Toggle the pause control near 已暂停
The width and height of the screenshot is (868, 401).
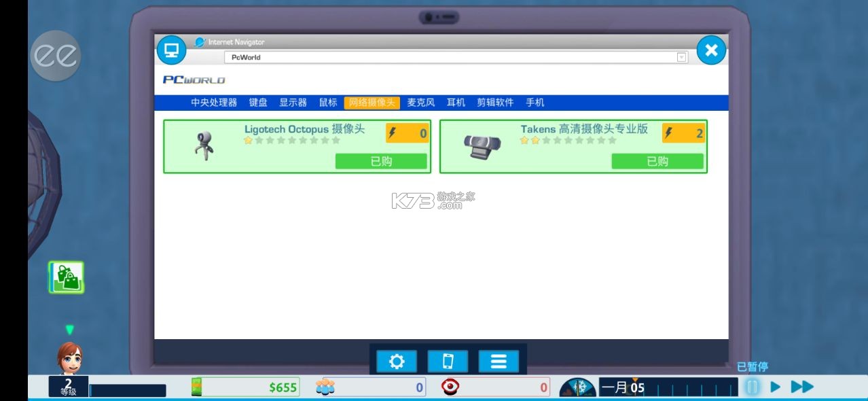click(753, 386)
